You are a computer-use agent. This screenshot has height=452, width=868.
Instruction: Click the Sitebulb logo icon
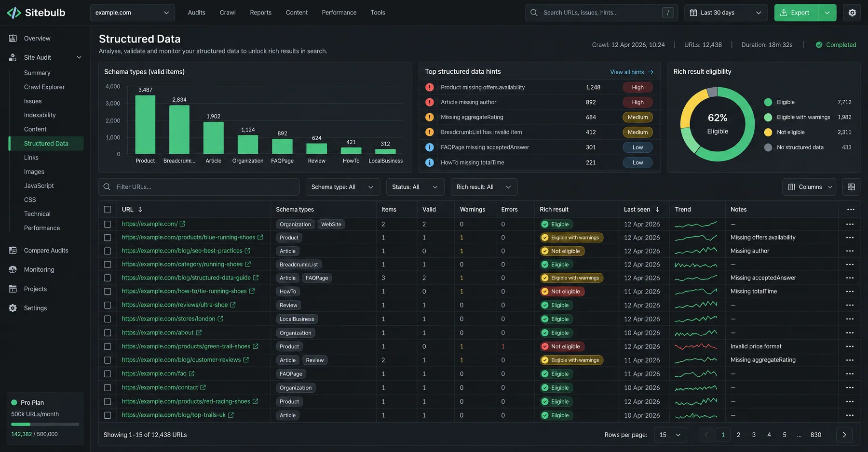point(14,13)
